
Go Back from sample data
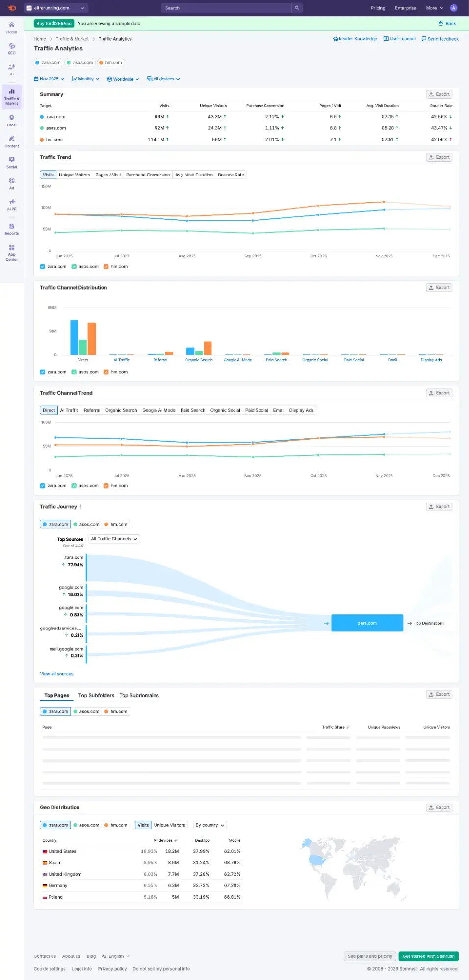(447, 23)
